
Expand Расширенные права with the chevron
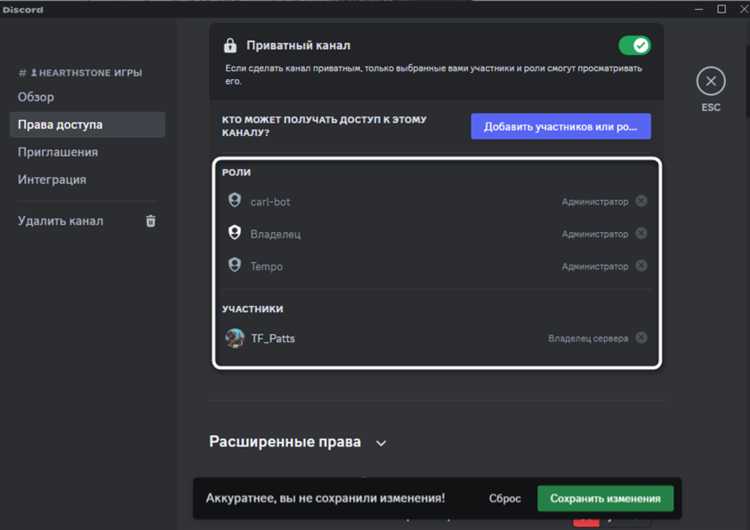point(381,443)
